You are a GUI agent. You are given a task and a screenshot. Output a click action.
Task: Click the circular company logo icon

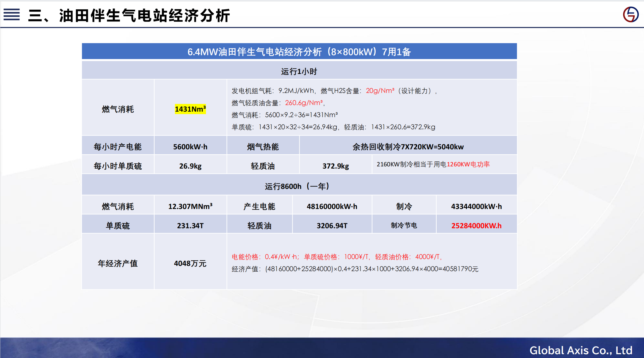(631, 14)
